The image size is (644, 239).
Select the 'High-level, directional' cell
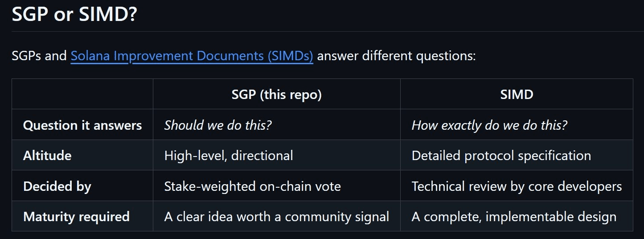coord(276,156)
